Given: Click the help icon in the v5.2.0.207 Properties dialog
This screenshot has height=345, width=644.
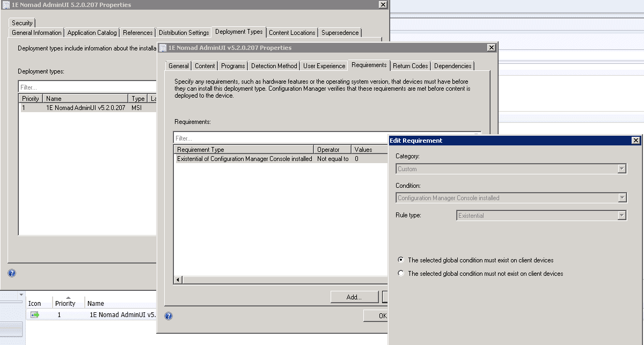Looking at the screenshot, I should 169,317.
